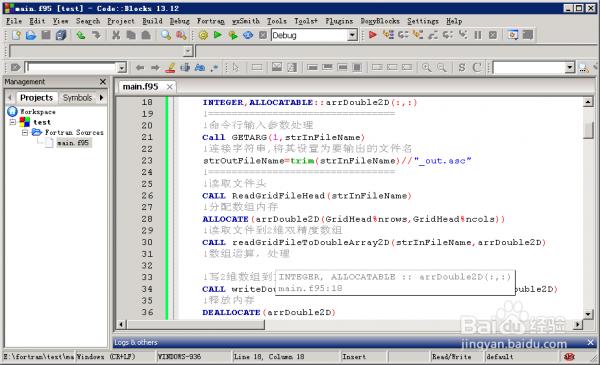Switch to the Symbols tab
Viewport: 600px width, 365px height.
point(77,98)
